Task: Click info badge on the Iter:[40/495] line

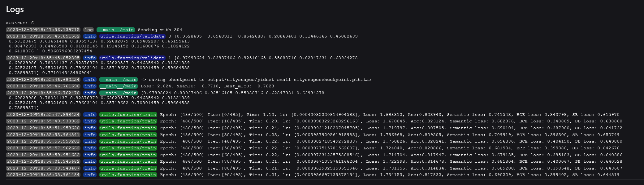Action: pyautogui.click(x=90, y=141)
